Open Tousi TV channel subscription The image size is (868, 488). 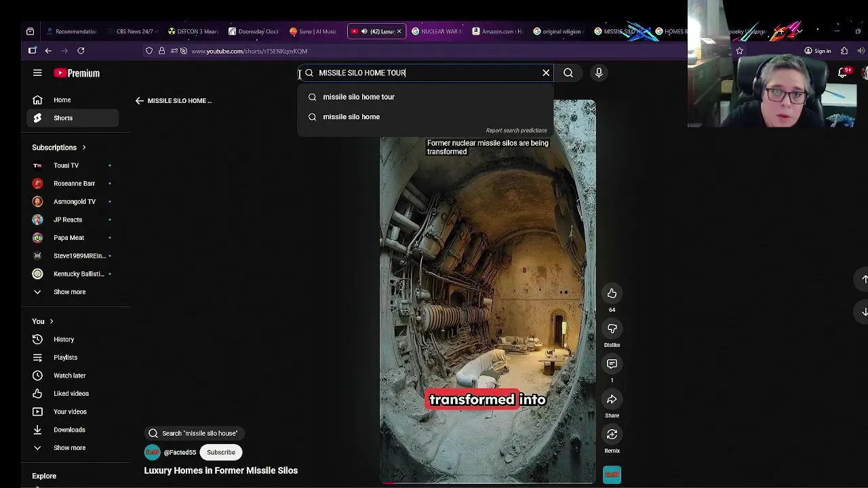73,165
